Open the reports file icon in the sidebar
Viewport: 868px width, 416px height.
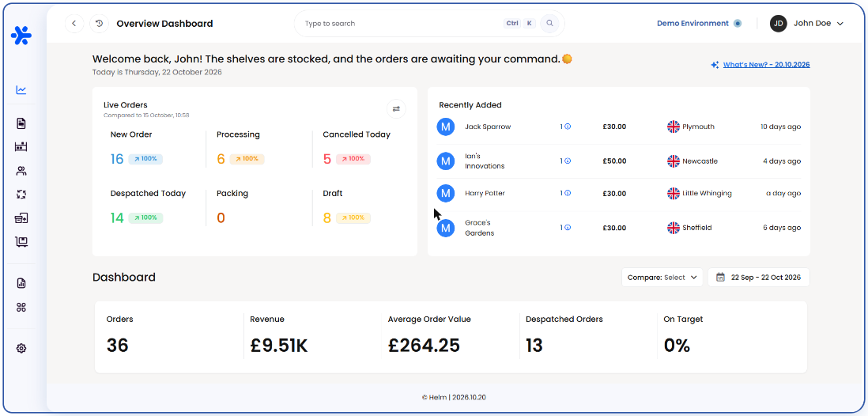point(21,284)
